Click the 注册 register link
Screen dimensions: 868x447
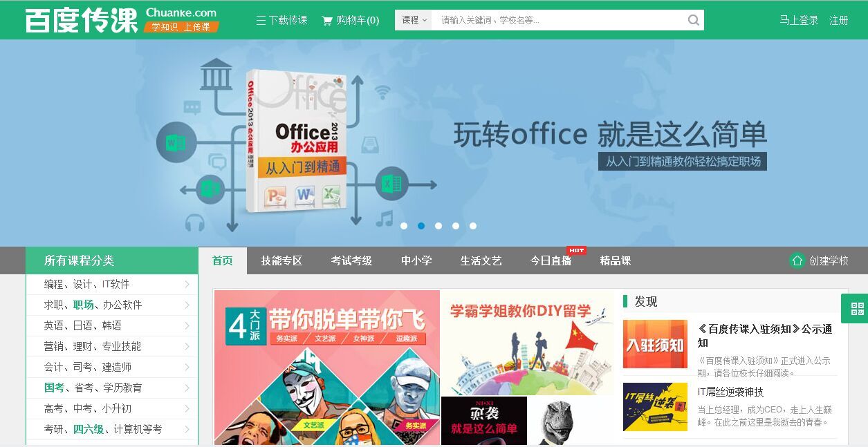click(x=839, y=21)
